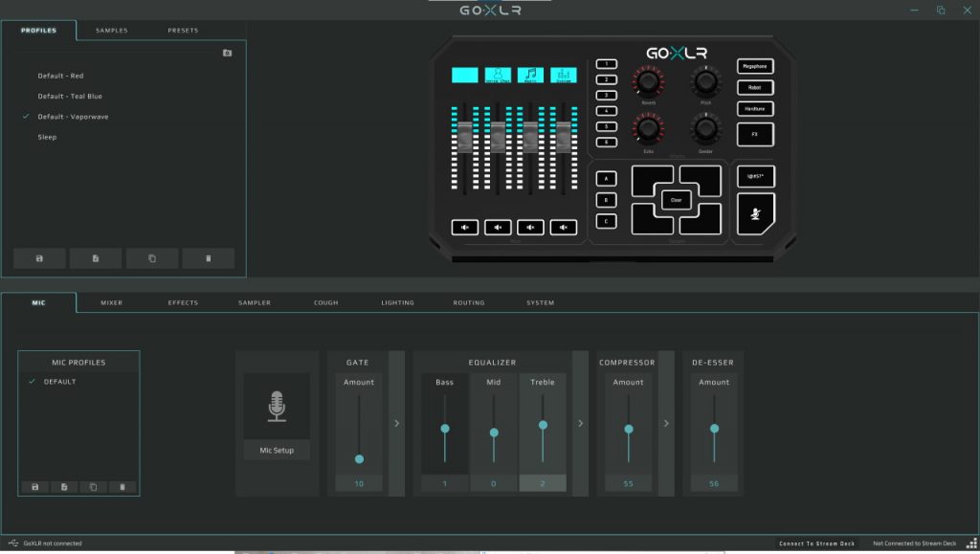Activate the Hardtune effect
The height and width of the screenshot is (554, 980).
(x=754, y=108)
